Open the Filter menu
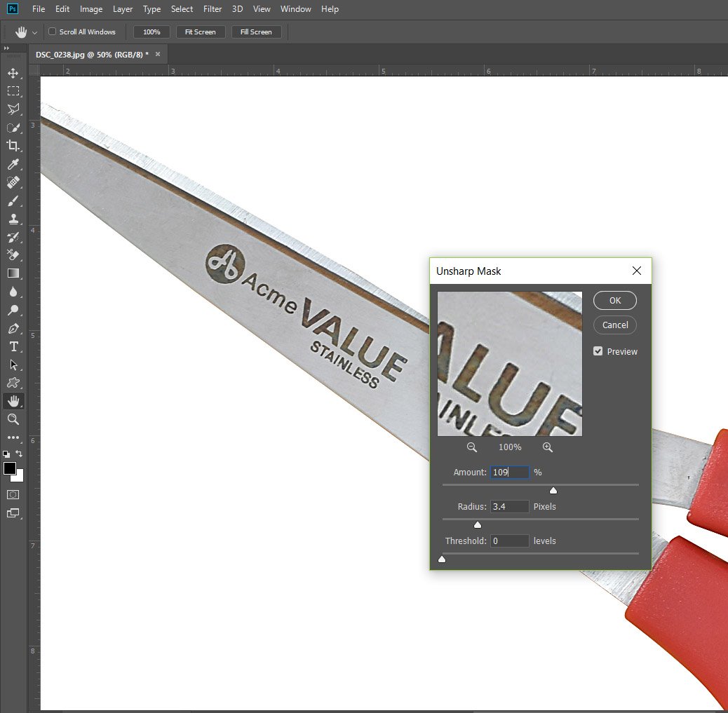728x713 pixels. (x=213, y=9)
